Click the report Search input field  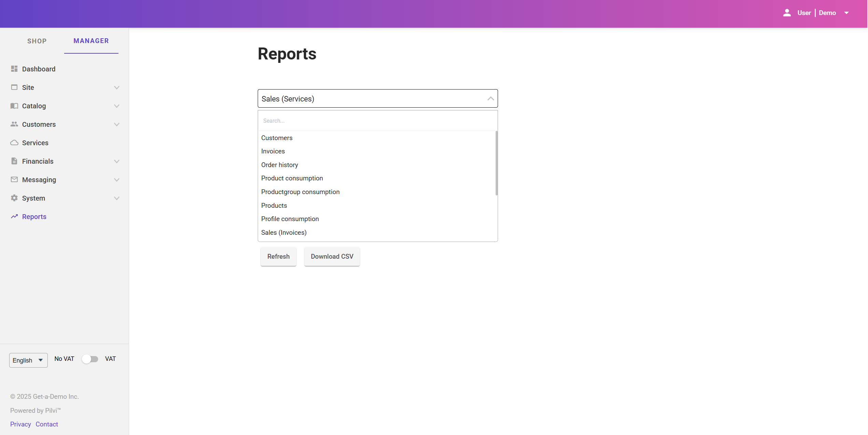coord(377,121)
